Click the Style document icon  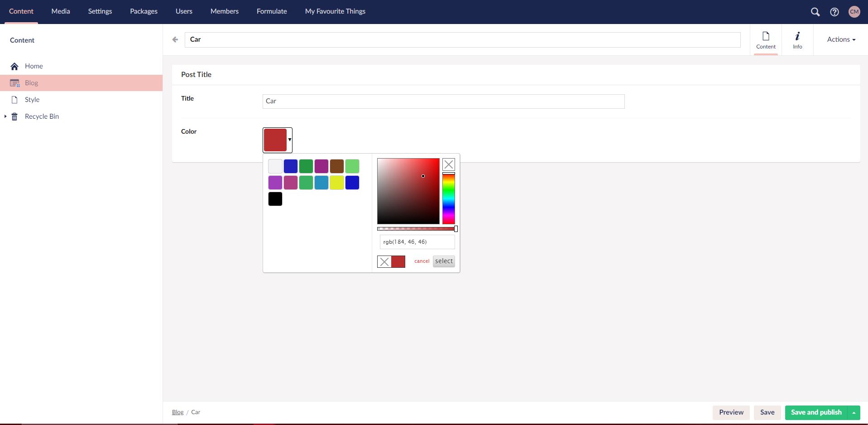(14, 100)
